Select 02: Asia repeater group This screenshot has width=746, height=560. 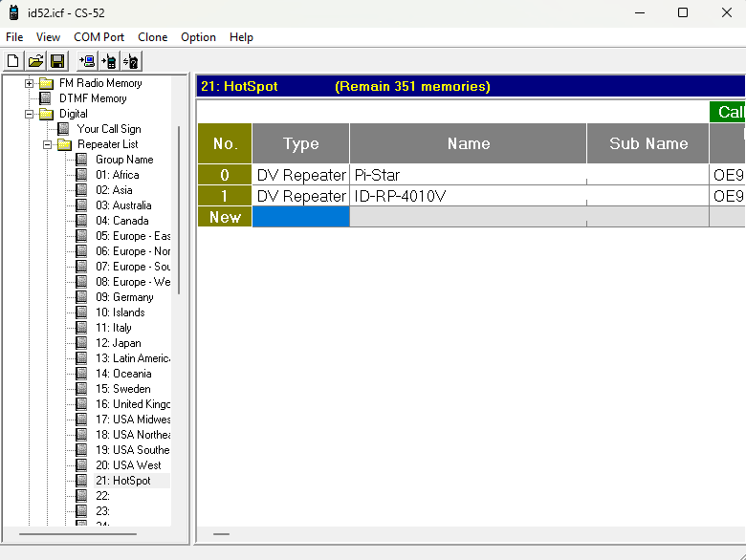pos(114,190)
